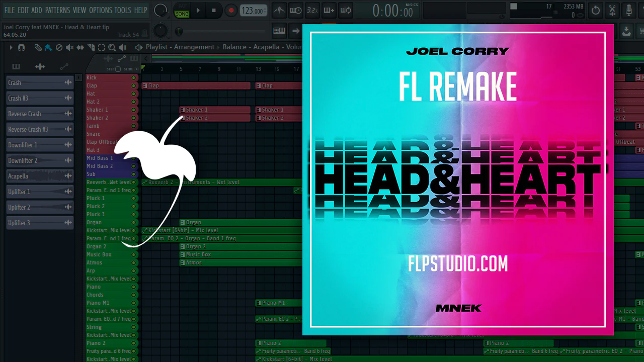
Task: Open the first Piano 2 clip menu
Action: (x=259, y=343)
